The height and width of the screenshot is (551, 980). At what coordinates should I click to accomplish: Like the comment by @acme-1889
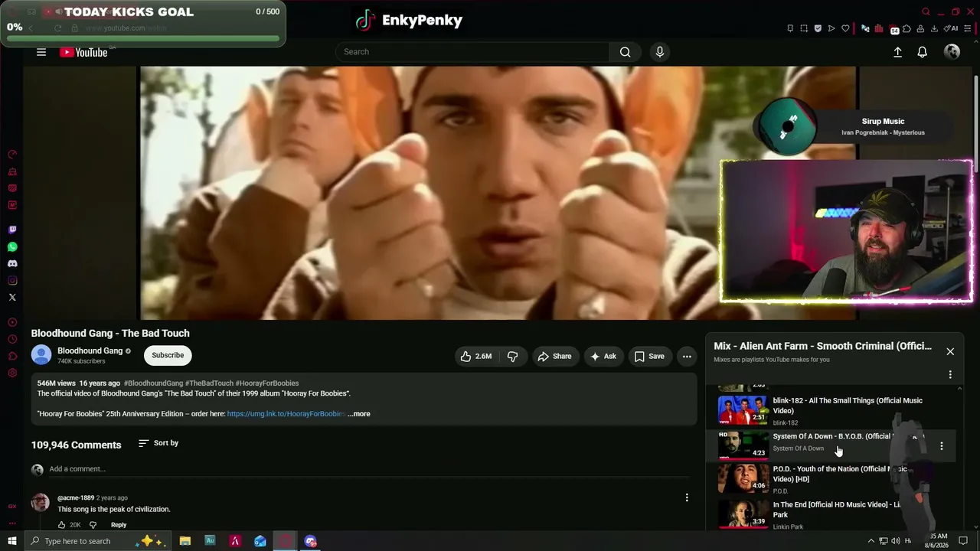pyautogui.click(x=62, y=525)
